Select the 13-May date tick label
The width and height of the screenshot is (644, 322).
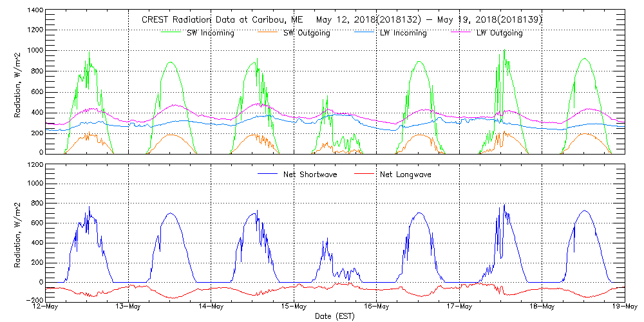click(128, 307)
